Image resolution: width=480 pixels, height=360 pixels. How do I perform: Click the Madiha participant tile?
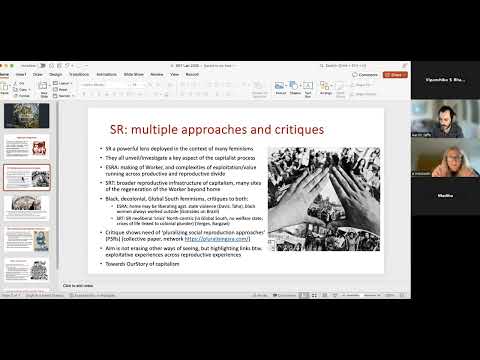pos(445,196)
